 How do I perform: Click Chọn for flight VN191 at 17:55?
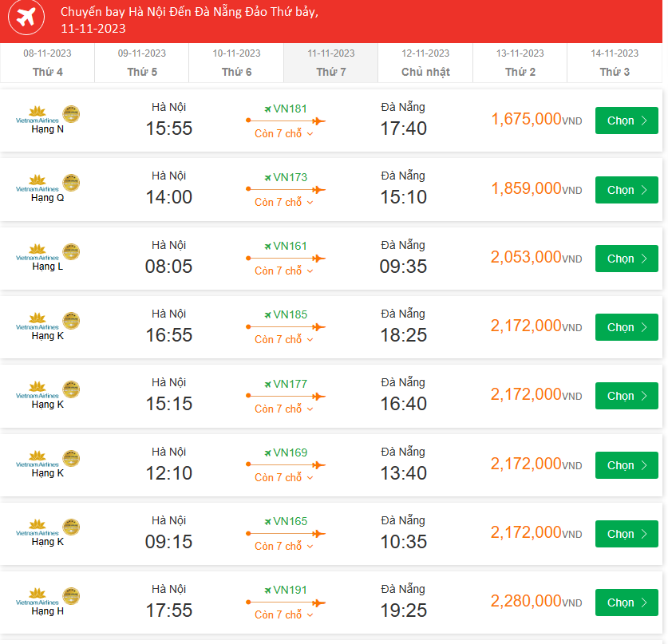tap(626, 603)
